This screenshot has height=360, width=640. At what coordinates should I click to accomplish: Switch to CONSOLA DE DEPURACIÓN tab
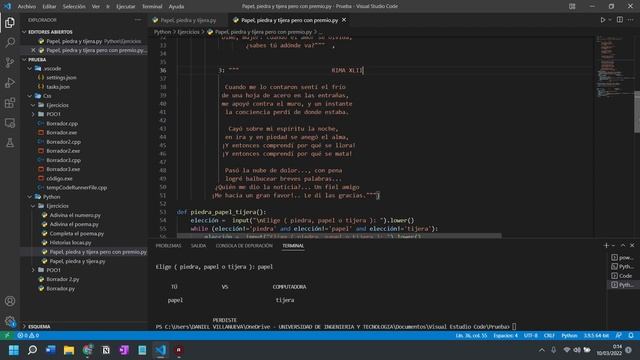coord(244,246)
